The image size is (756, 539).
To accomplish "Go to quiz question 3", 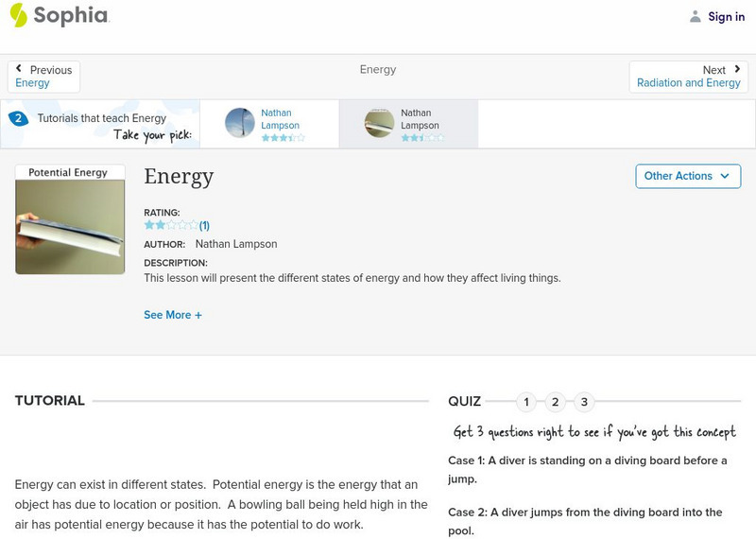I will point(584,402).
